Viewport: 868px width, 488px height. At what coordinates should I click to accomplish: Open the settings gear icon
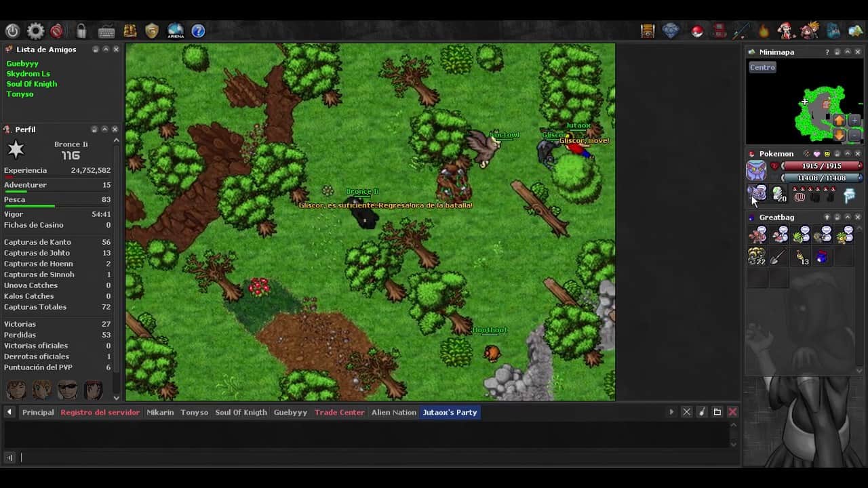coord(35,30)
